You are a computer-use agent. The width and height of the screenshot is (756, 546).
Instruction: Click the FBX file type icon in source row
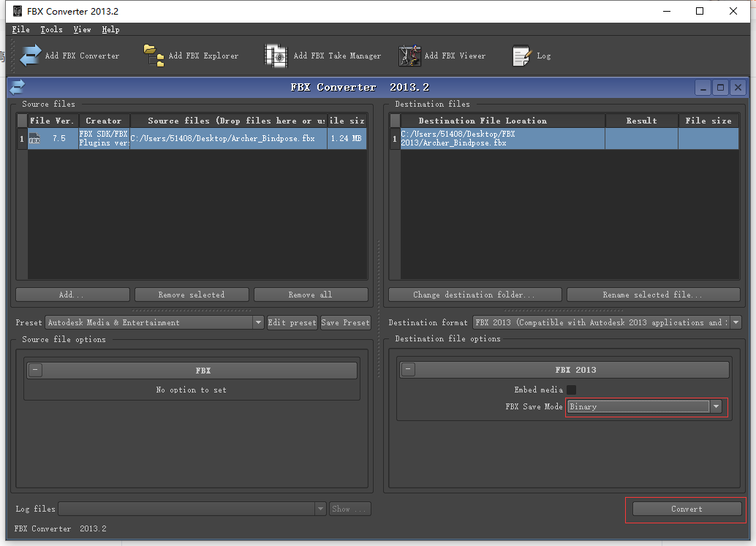(34, 138)
